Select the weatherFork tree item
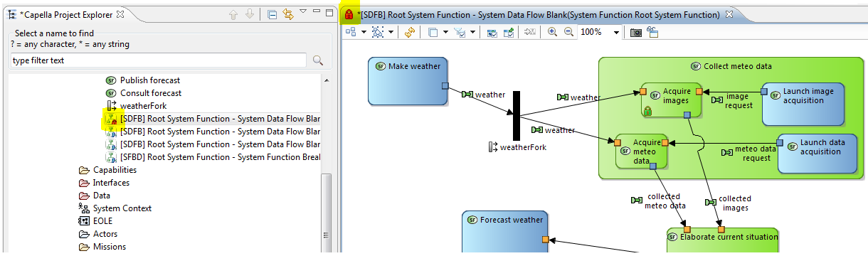Image resolution: width=868 pixels, height=256 pixels. (144, 106)
